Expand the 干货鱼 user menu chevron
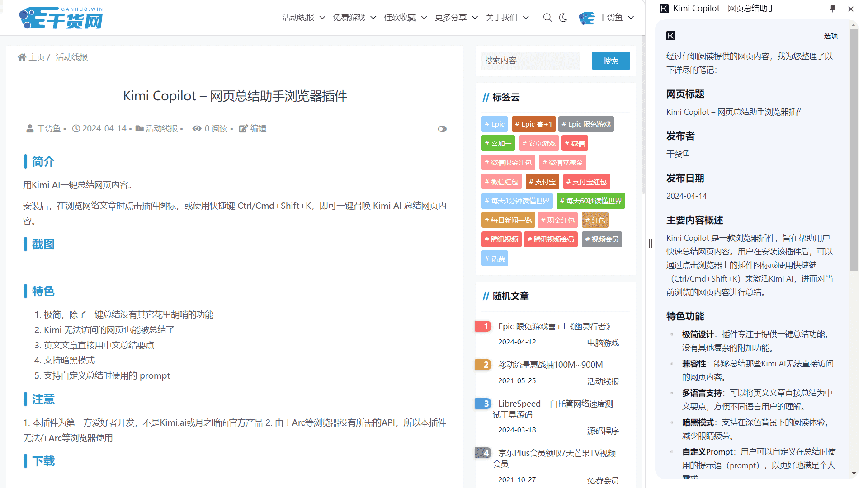 (631, 18)
